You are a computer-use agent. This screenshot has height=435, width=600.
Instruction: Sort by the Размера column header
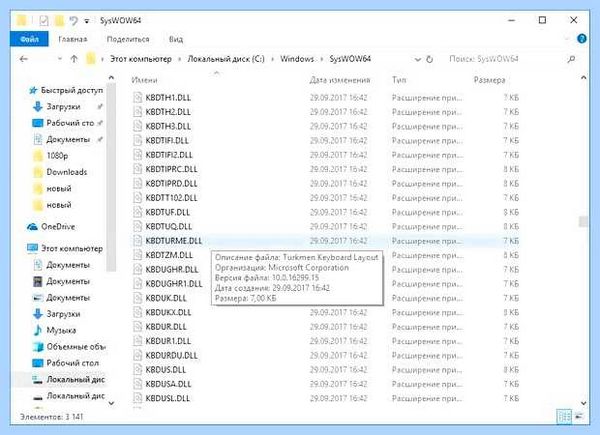(489, 80)
